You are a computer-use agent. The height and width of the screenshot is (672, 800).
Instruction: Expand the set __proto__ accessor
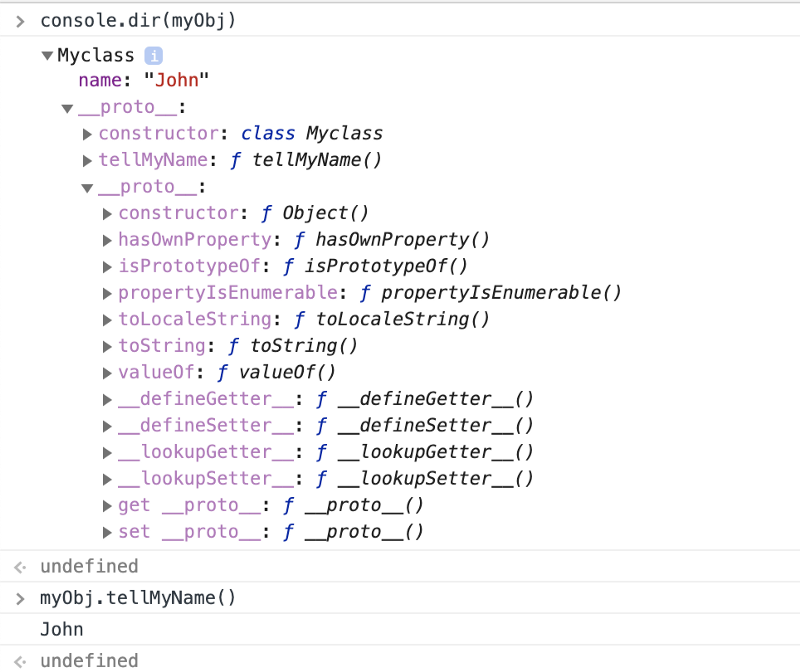(x=108, y=532)
